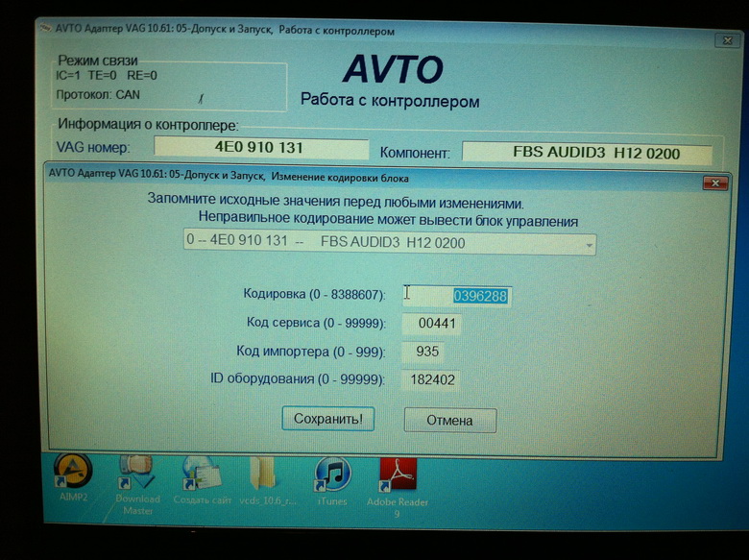Expand the controller selection dropdown arrow

(587, 244)
